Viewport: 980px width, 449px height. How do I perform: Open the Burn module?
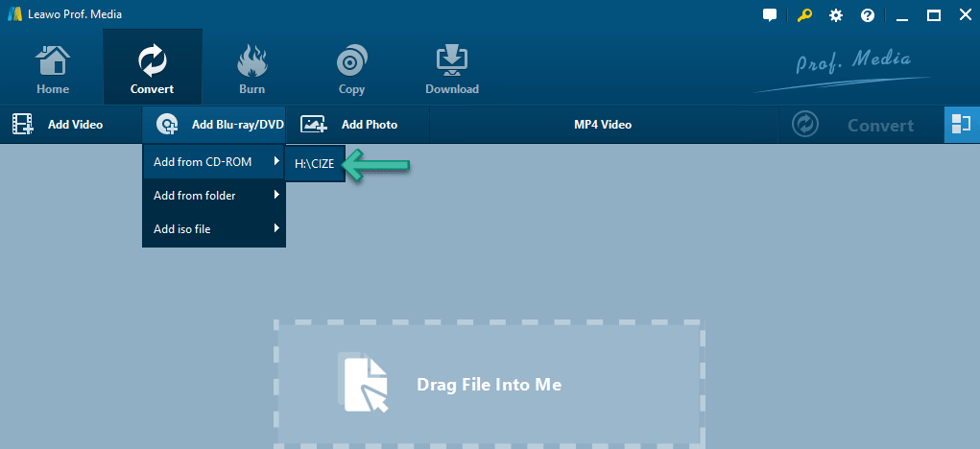click(x=251, y=69)
